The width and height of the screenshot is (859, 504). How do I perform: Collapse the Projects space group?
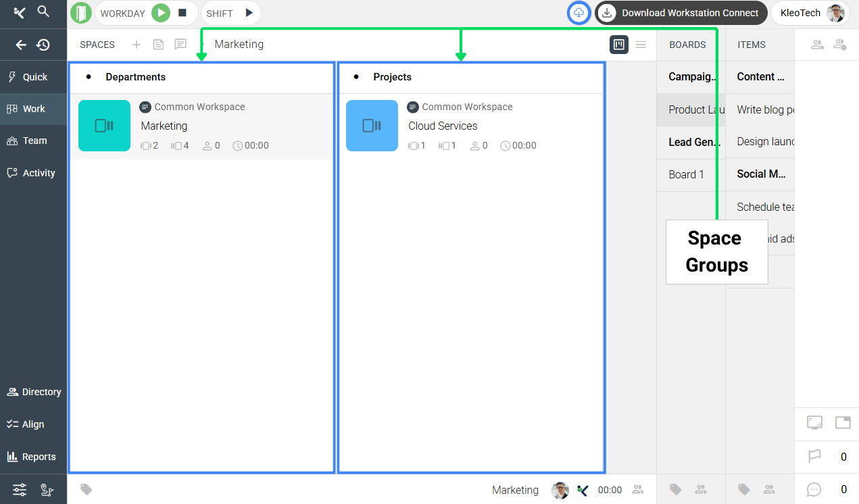tap(356, 77)
